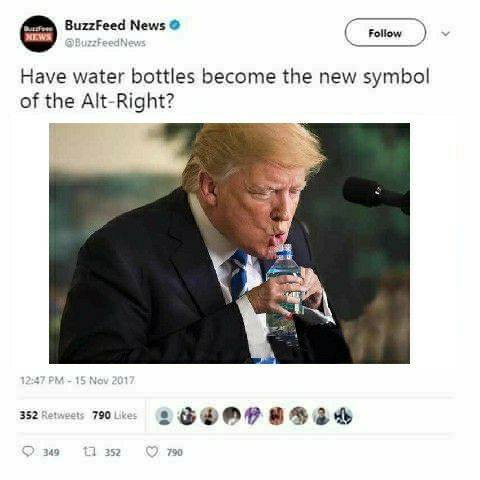Screen dimensions: 480x480
Task: Open BuzzFeed News display name link
Action: click(x=115, y=25)
